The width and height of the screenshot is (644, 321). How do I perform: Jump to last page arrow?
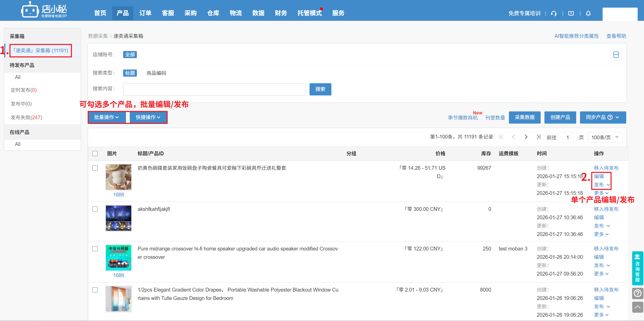[538, 137]
